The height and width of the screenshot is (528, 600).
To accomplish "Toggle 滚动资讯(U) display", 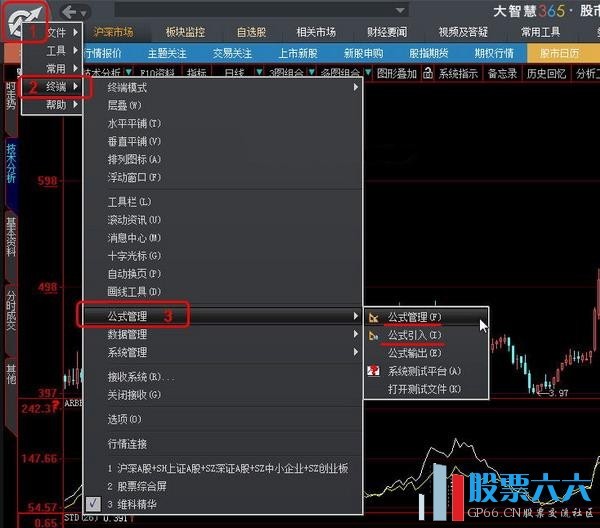I will point(134,220).
